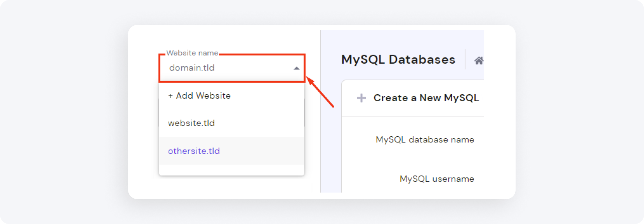Select website.tld from the dropdown list

(232, 123)
